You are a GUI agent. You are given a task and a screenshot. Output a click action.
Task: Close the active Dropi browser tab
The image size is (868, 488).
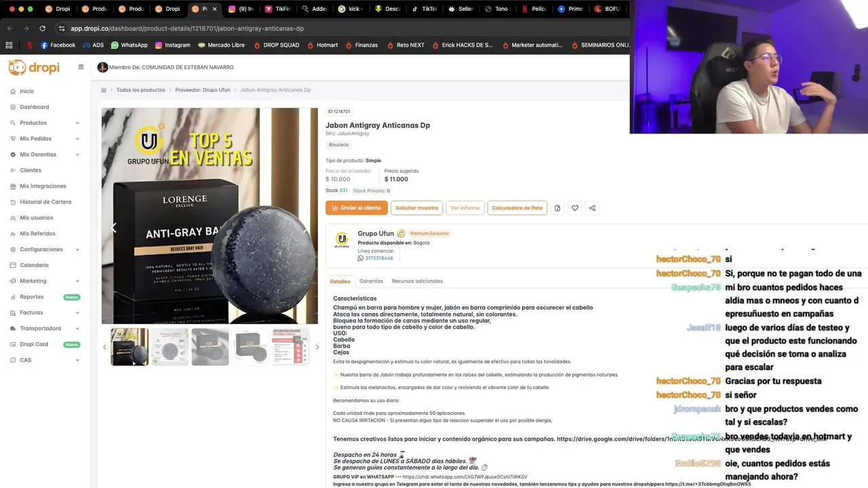(215, 9)
